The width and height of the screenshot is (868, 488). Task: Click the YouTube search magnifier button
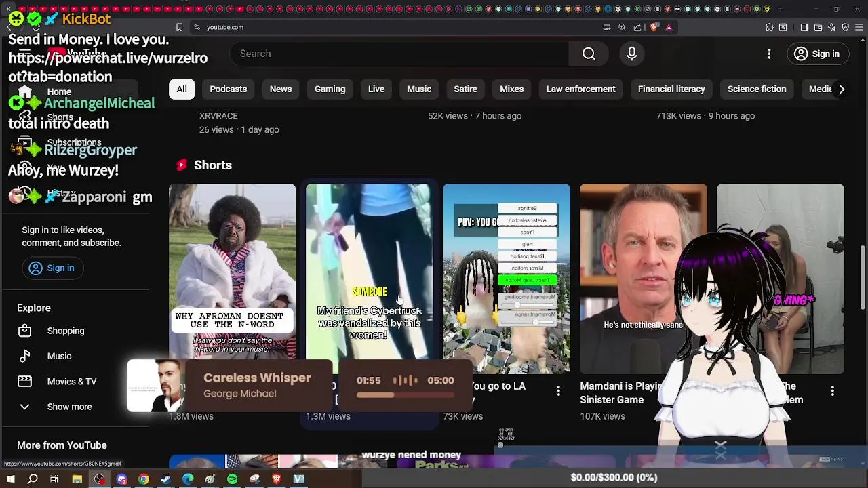(x=589, y=54)
